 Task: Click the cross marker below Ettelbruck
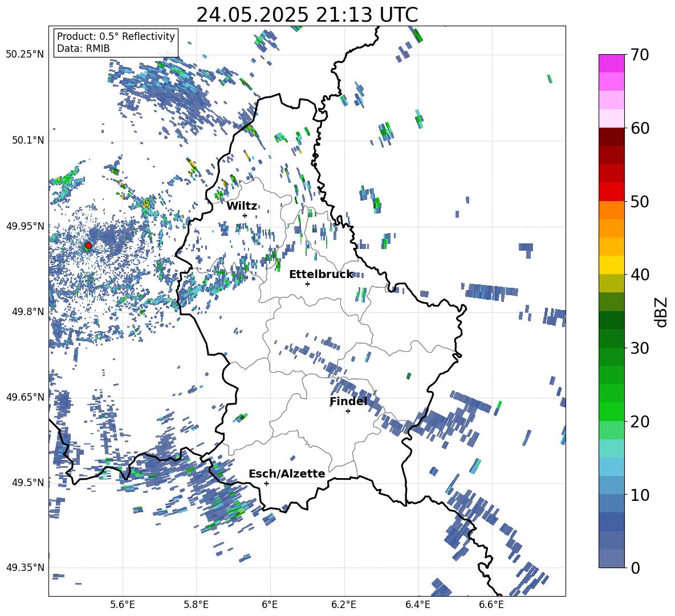[x=307, y=284]
